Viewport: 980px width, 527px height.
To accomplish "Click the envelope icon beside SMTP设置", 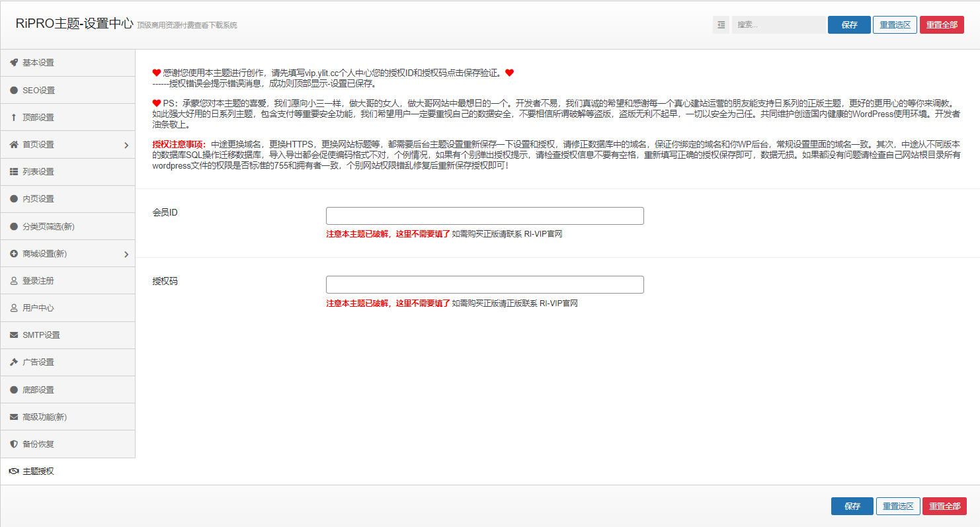I will point(14,335).
